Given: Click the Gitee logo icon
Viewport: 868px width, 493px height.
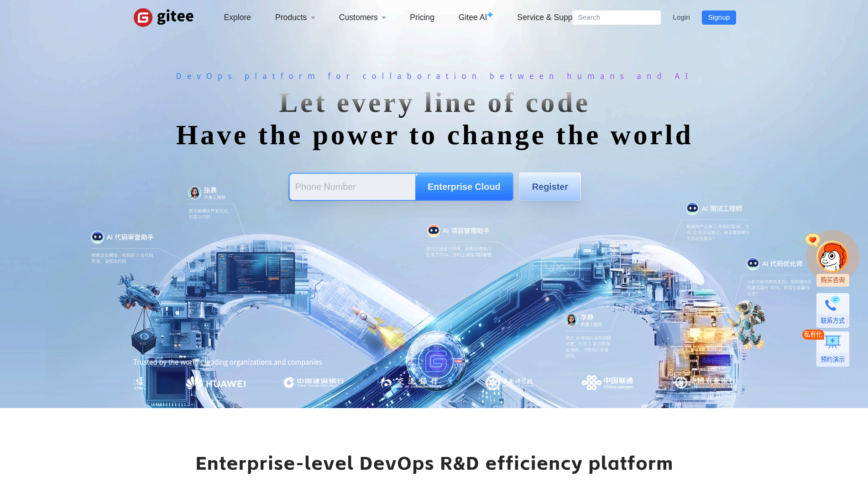Looking at the screenshot, I should (x=143, y=17).
